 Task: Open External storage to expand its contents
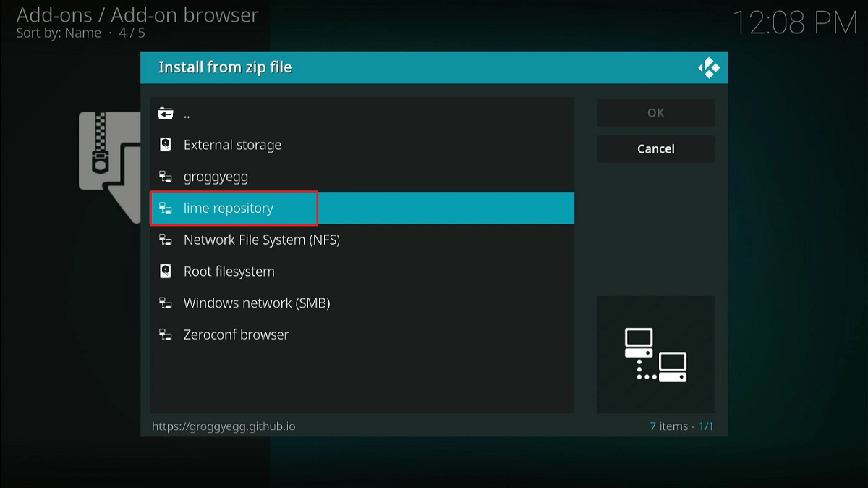click(232, 144)
